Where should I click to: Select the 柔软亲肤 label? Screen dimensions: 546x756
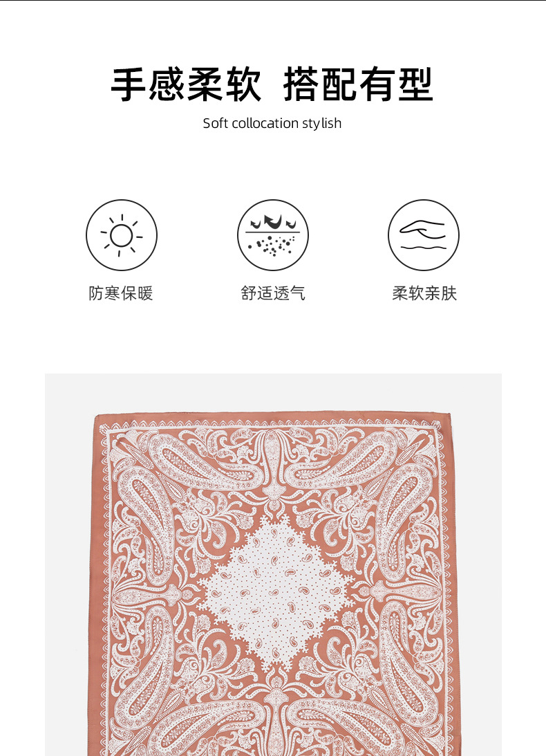point(424,293)
